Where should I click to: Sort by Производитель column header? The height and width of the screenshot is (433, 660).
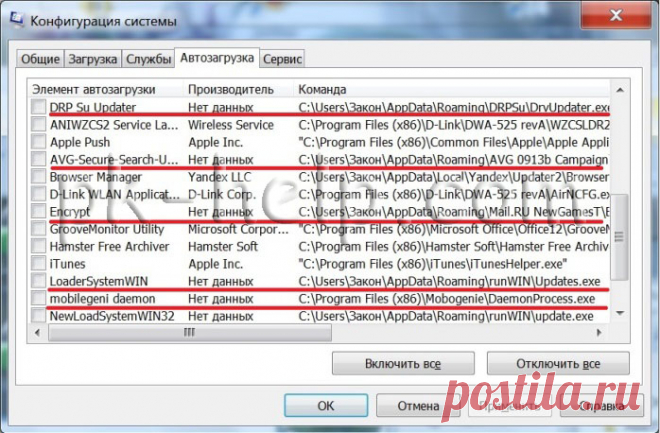click(238, 89)
